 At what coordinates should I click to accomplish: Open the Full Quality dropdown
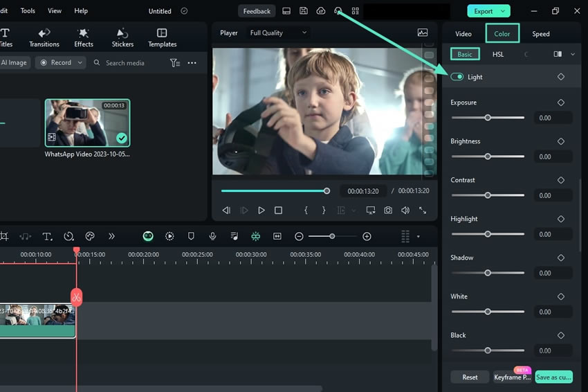(278, 33)
